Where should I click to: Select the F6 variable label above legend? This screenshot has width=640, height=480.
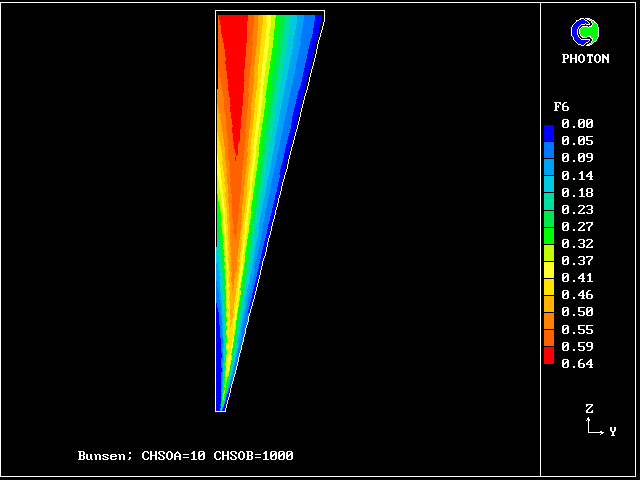click(x=561, y=107)
